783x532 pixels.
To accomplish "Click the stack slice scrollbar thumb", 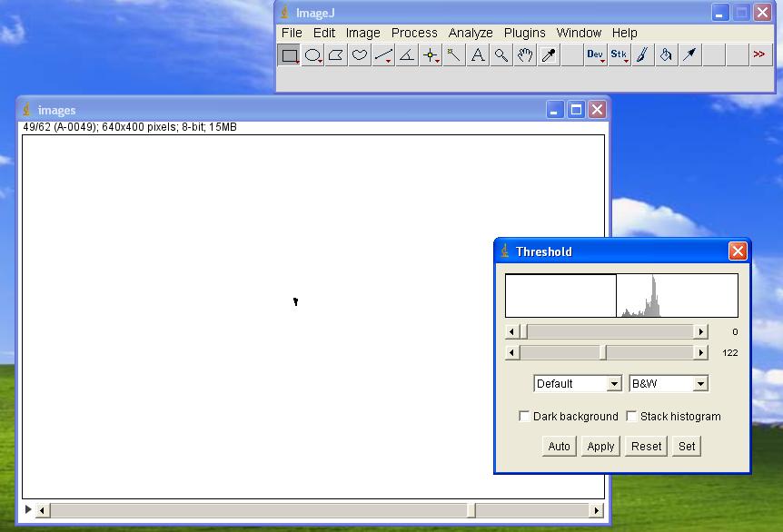I will [x=471, y=510].
